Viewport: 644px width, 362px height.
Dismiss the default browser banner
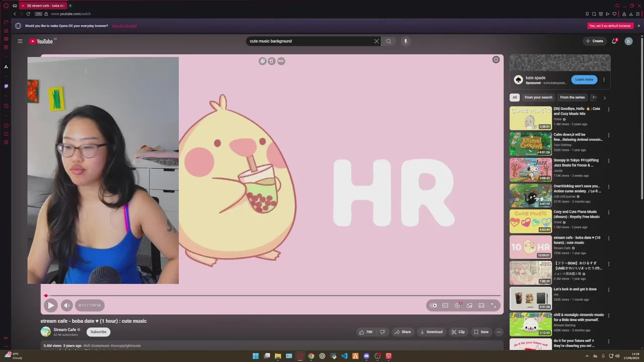pyautogui.click(x=639, y=26)
